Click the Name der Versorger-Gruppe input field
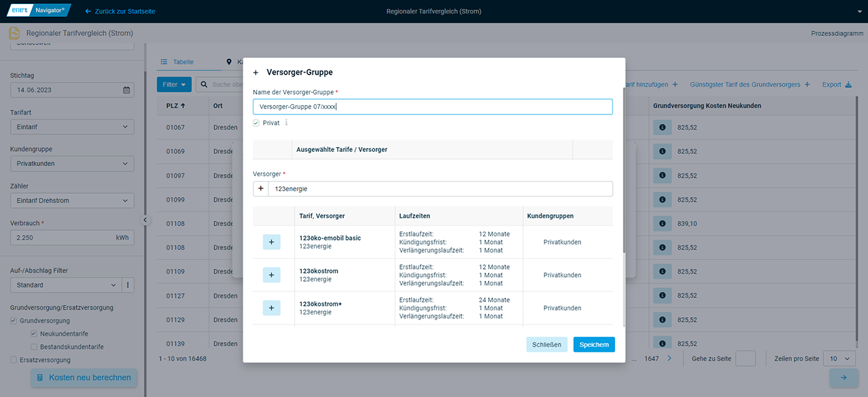 (x=432, y=106)
